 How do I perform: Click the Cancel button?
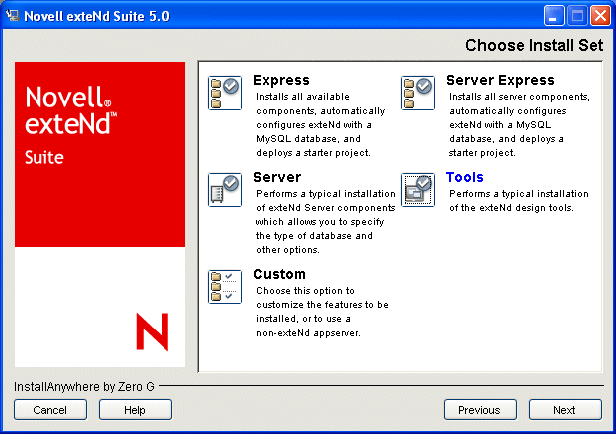point(50,410)
